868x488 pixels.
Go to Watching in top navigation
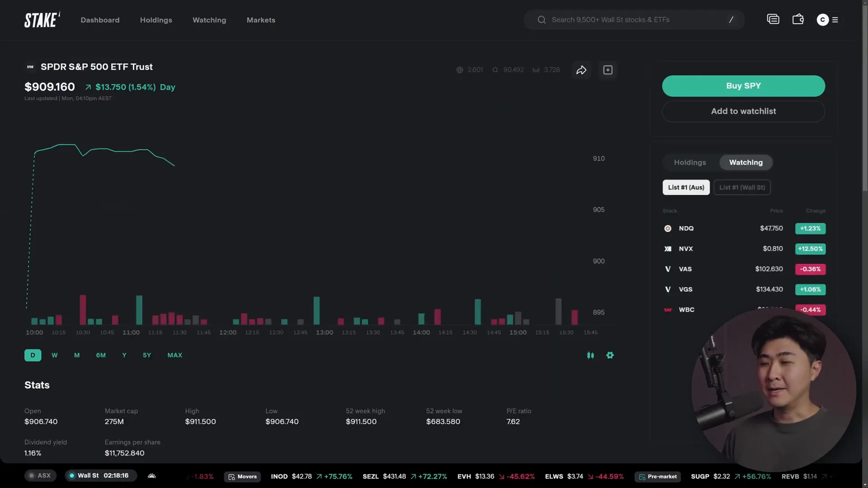coord(209,20)
